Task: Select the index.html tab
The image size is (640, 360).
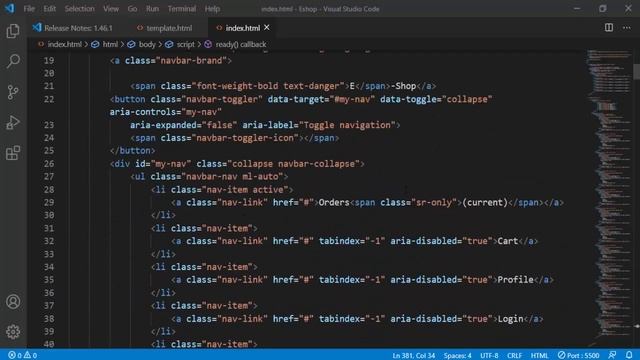Action: click(x=242, y=28)
